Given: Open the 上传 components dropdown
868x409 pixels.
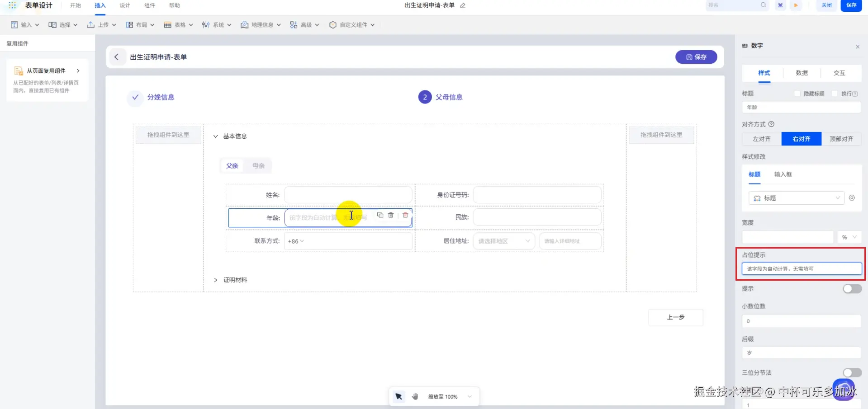Looking at the screenshot, I should [101, 25].
